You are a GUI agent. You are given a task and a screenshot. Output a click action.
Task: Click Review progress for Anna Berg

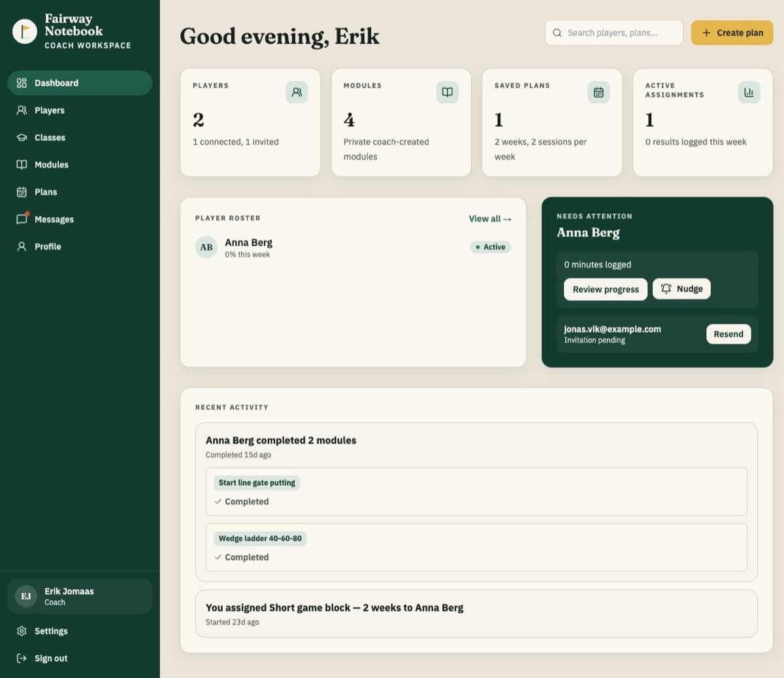pos(606,289)
